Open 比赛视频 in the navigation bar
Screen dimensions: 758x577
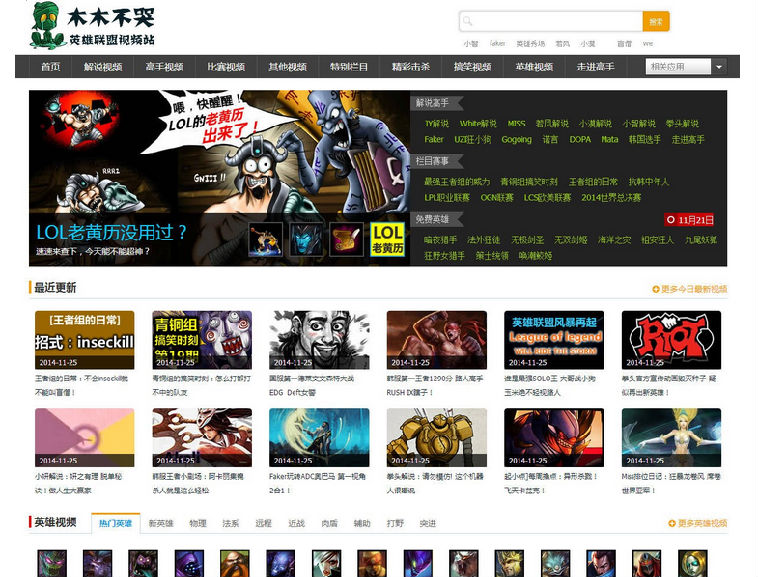point(226,67)
